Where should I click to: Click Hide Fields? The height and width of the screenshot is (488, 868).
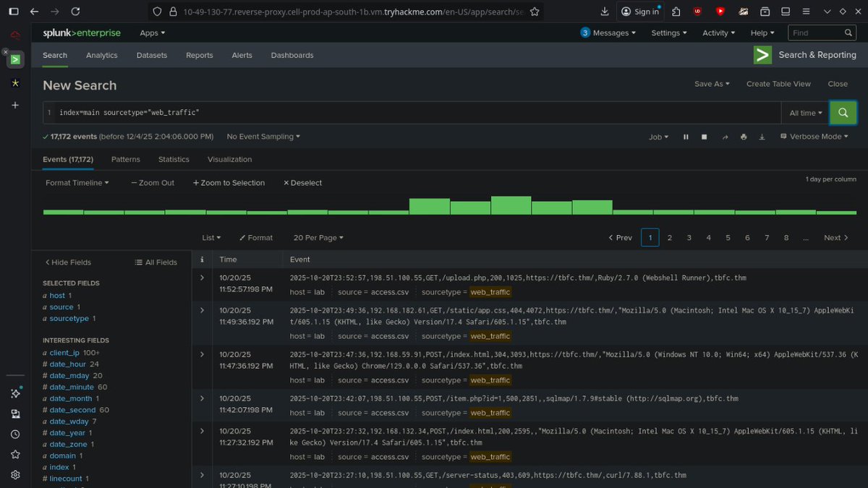click(x=68, y=262)
